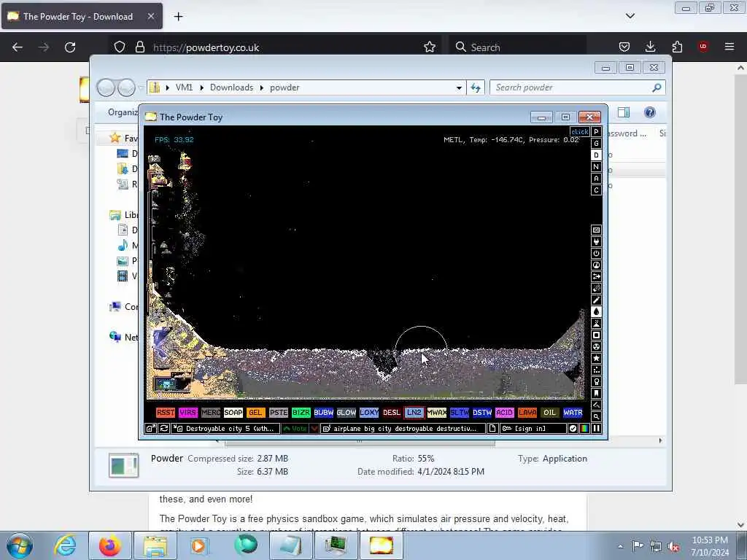Open the Special elements star icon
Screen dimensions: 747x560
(x=596, y=359)
